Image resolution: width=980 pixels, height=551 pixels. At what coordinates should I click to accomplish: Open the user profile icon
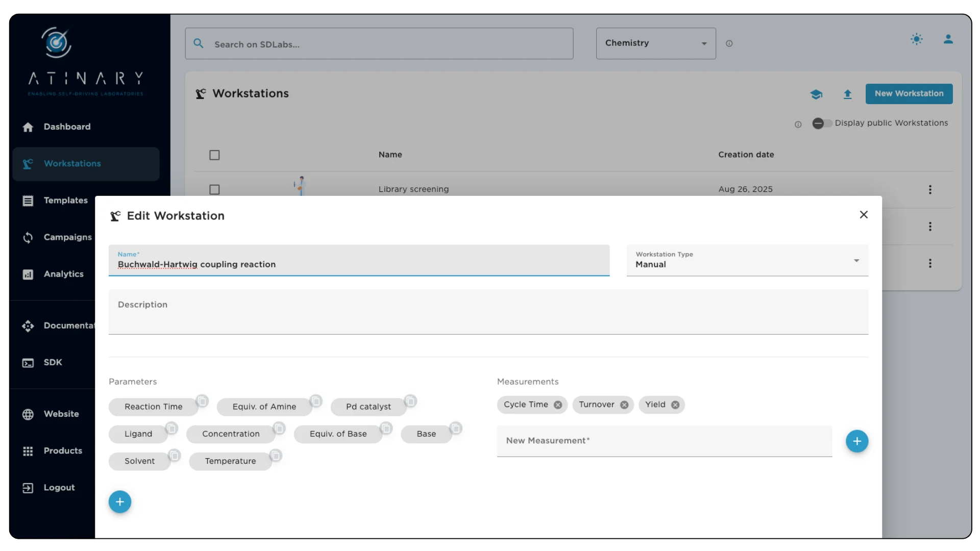click(948, 39)
